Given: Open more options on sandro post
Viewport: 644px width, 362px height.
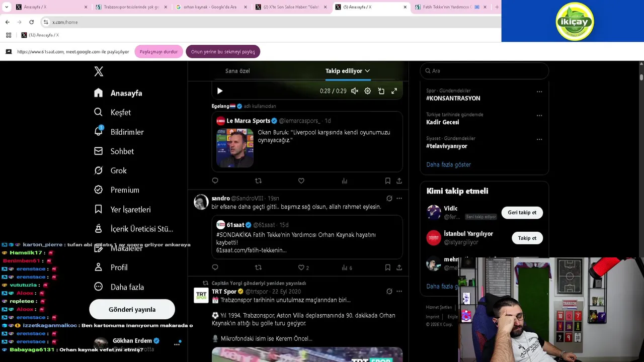Looking at the screenshot, I should pos(399,198).
